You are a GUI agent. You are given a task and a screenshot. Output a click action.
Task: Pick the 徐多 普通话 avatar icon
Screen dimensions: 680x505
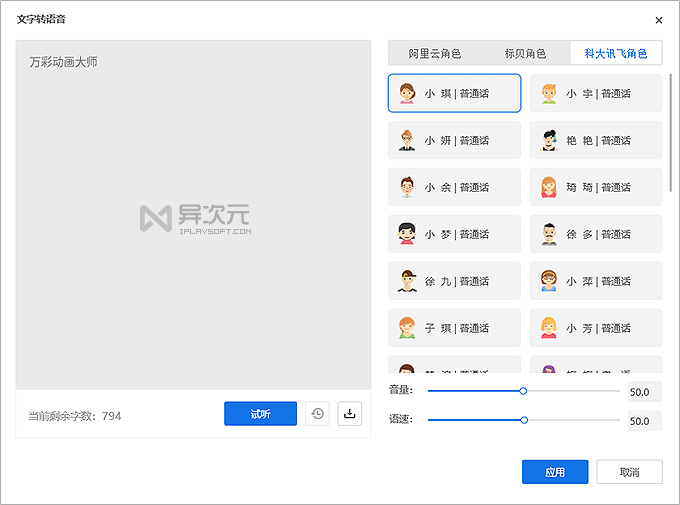coord(549,234)
